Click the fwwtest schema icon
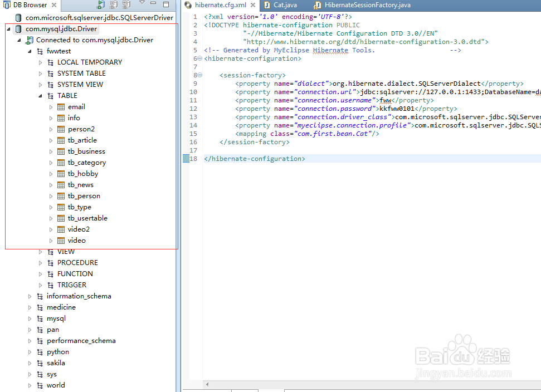The height and width of the screenshot is (392, 541). coord(40,51)
